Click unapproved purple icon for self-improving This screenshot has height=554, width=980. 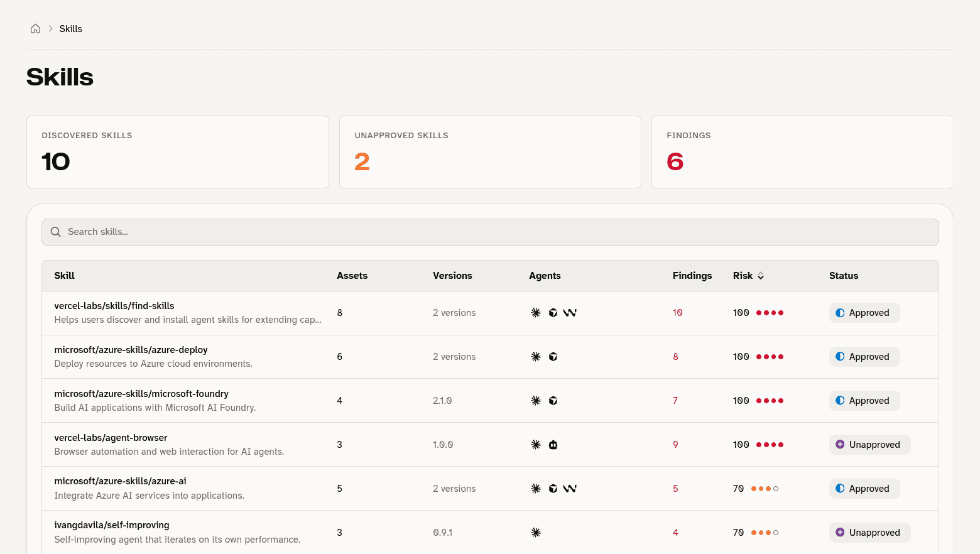(x=840, y=533)
